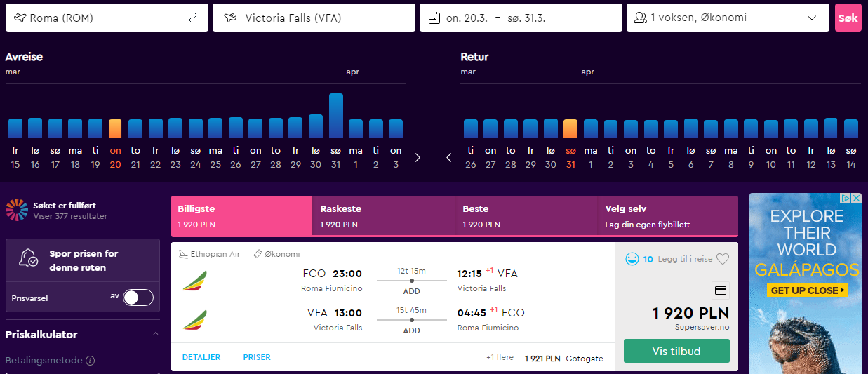Show later departure dates with right chevron
Viewport: 868px width, 374px height.
tap(418, 157)
